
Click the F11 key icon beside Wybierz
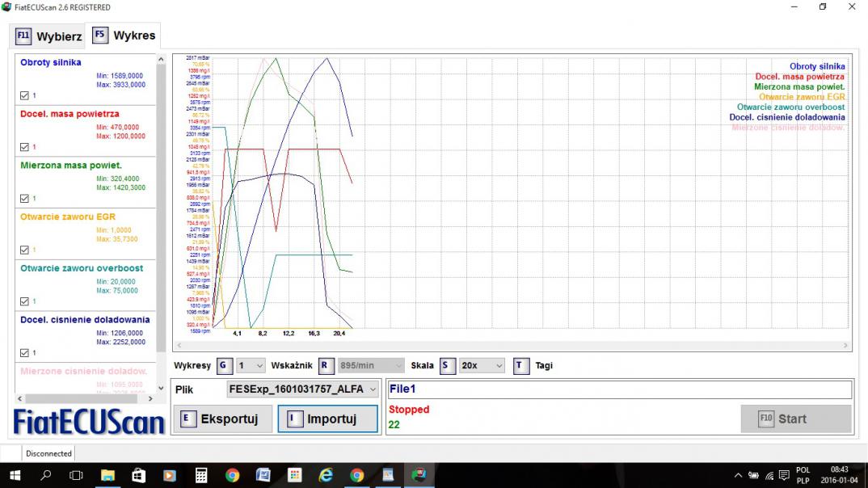(x=23, y=36)
